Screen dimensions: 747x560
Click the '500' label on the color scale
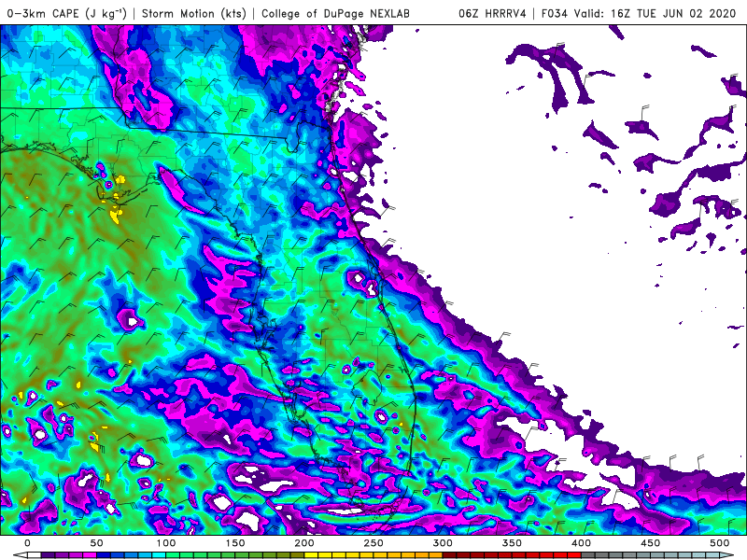(x=719, y=543)
